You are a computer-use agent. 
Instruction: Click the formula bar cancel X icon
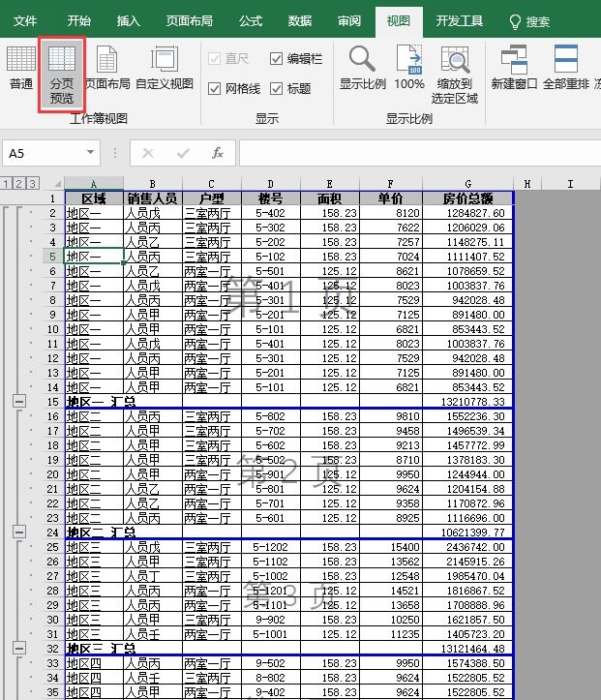click(148, 154)
